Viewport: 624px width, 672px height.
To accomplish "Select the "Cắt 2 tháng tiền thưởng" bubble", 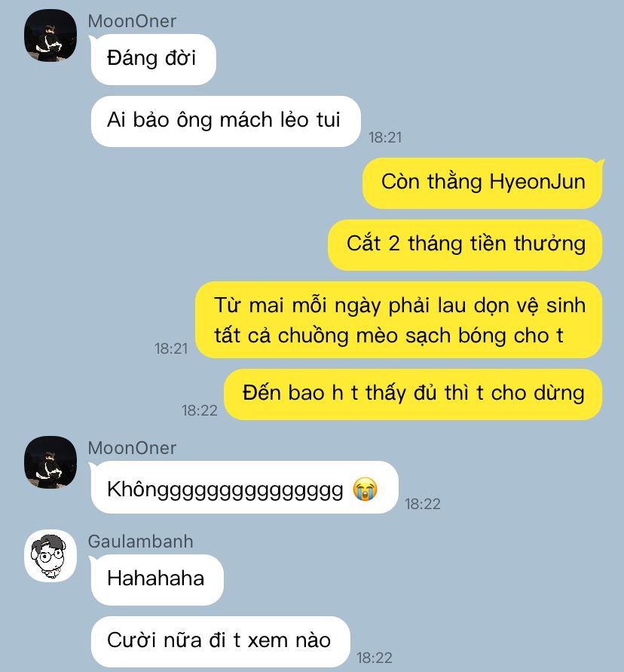I will [x=465, y=244].
